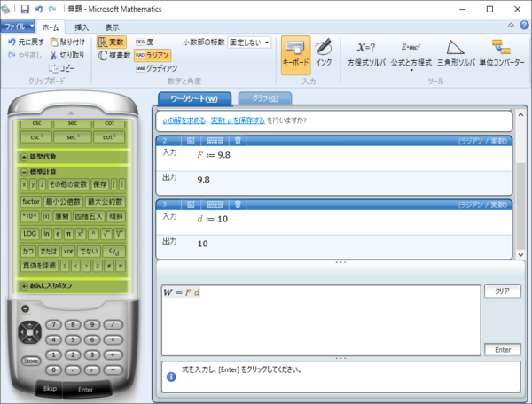Screen dimensions: 532x404
Task: Click the Save icon in title bar
Action: [x=25, y=9]
